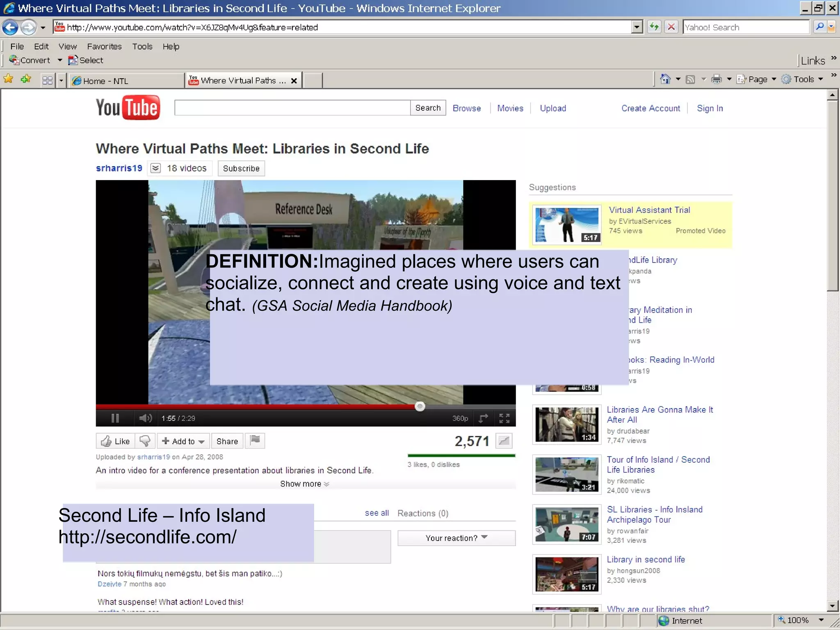Pause the video playback
This screenshot has height=630, width=840.
click(x=115, y=418)
